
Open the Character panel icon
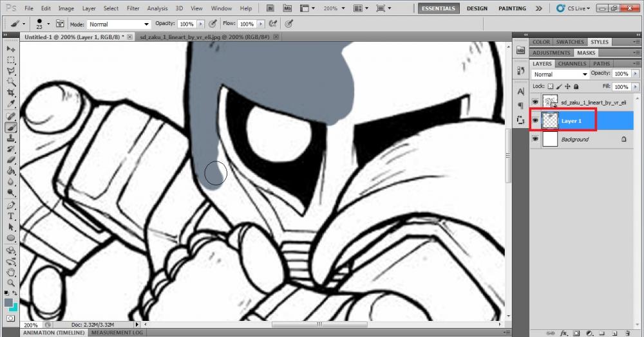[520, 91]
